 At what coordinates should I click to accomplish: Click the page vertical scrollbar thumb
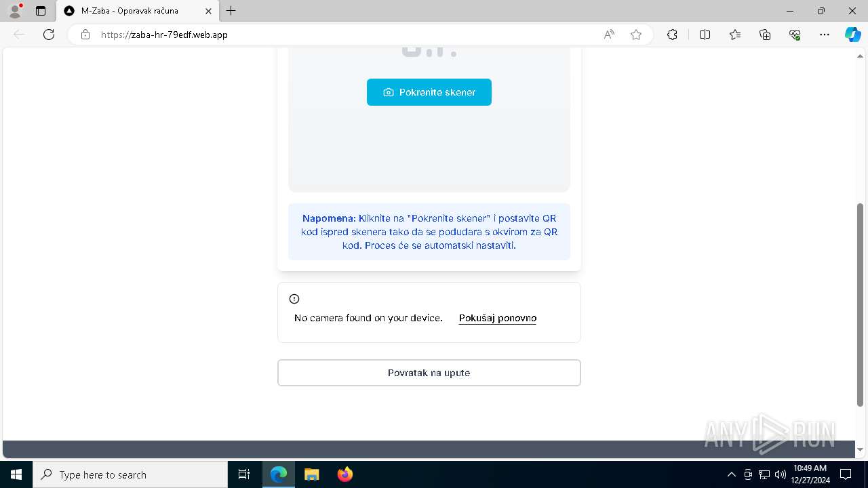click(861, 304)
